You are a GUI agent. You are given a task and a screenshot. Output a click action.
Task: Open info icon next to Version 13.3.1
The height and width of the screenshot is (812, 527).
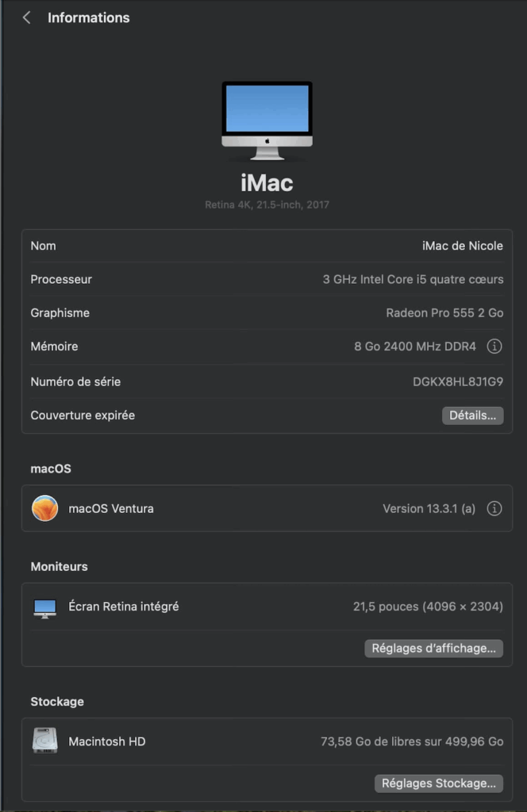click(494, 508)
